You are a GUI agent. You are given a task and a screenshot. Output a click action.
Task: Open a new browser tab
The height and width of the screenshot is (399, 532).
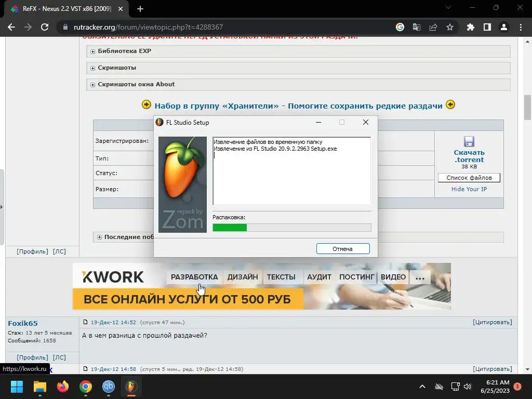click(140, 9)
